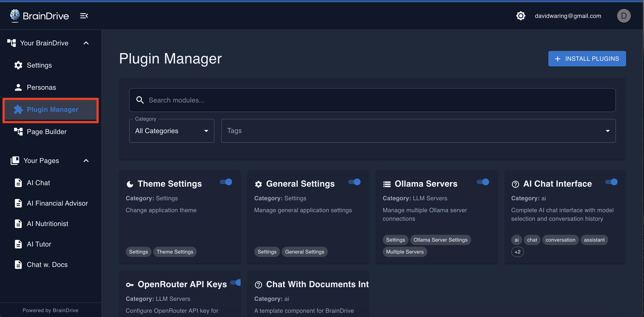Open the AI Financial Advisor page
Image resolution: width=644 pixels, height=317 pixels.
coord(57,203)
